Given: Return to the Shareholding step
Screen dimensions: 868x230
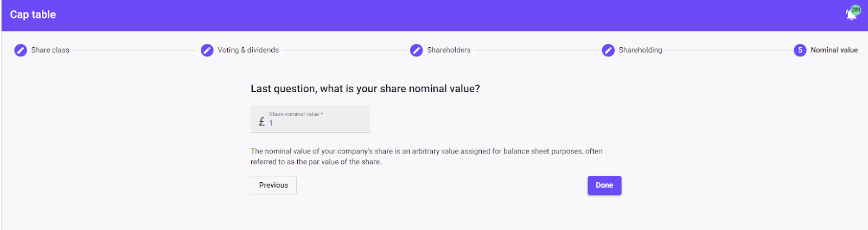Looking at the screenshot, I should (640, 50).
